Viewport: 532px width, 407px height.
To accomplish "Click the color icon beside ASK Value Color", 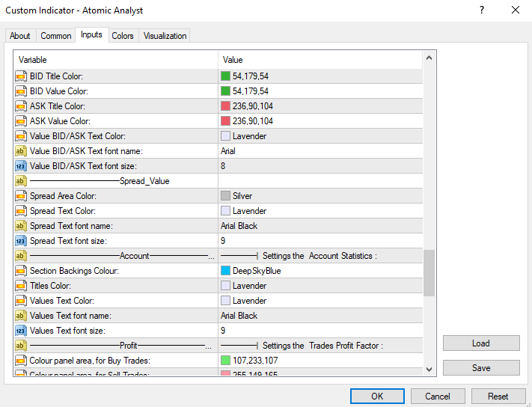I will tap(21, 121).
